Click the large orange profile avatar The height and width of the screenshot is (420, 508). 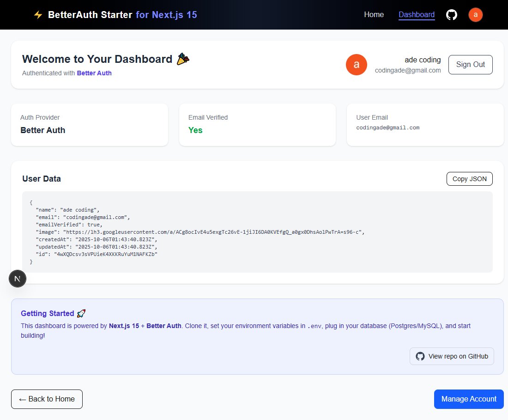click(357, 65)
